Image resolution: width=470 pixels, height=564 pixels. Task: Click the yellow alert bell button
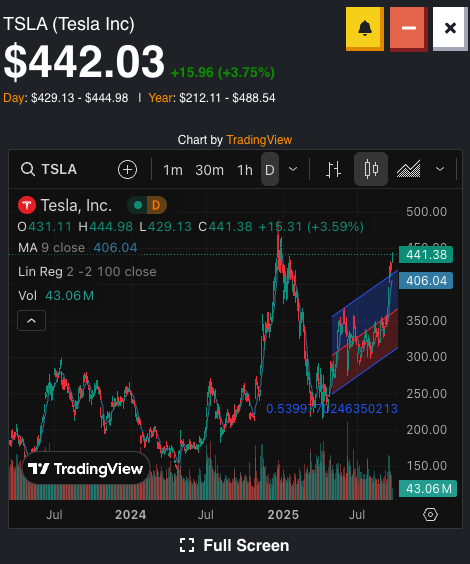(x=365, y=28)
